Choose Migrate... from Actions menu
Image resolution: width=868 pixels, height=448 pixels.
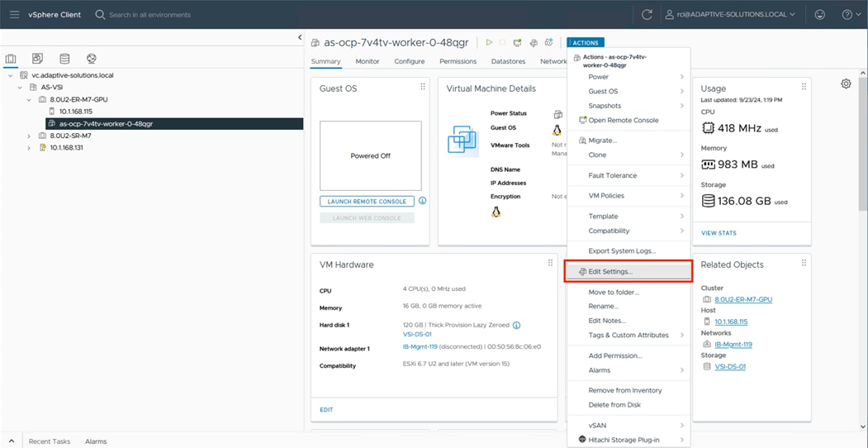tap(628, 141)
